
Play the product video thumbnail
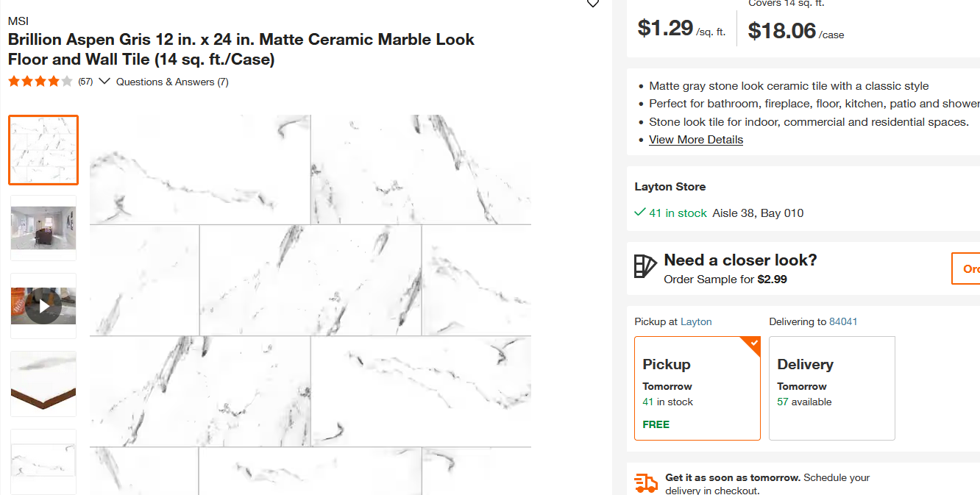tap(43, 305)
